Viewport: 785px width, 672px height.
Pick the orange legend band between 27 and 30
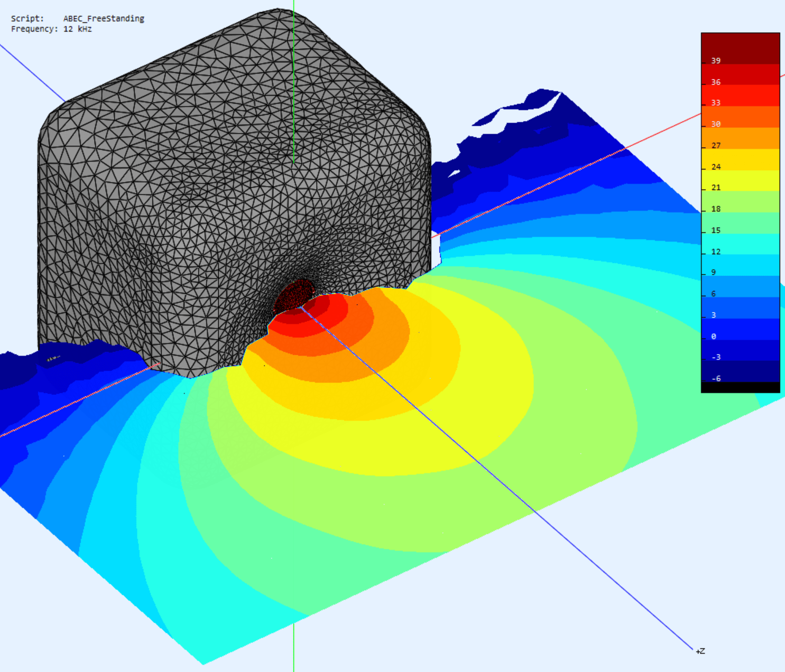pos(740,138)
